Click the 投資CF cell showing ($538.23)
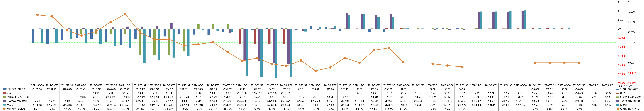 coord(272,105)
